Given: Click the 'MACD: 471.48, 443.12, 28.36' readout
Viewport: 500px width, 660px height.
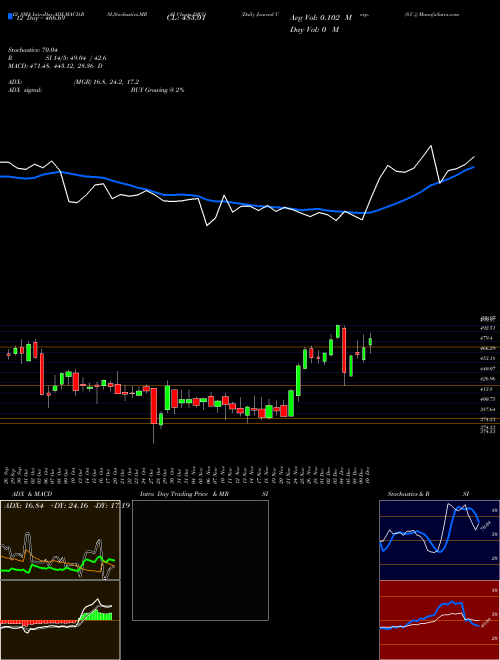Looking at the screenshot, I should coord(51,66).
